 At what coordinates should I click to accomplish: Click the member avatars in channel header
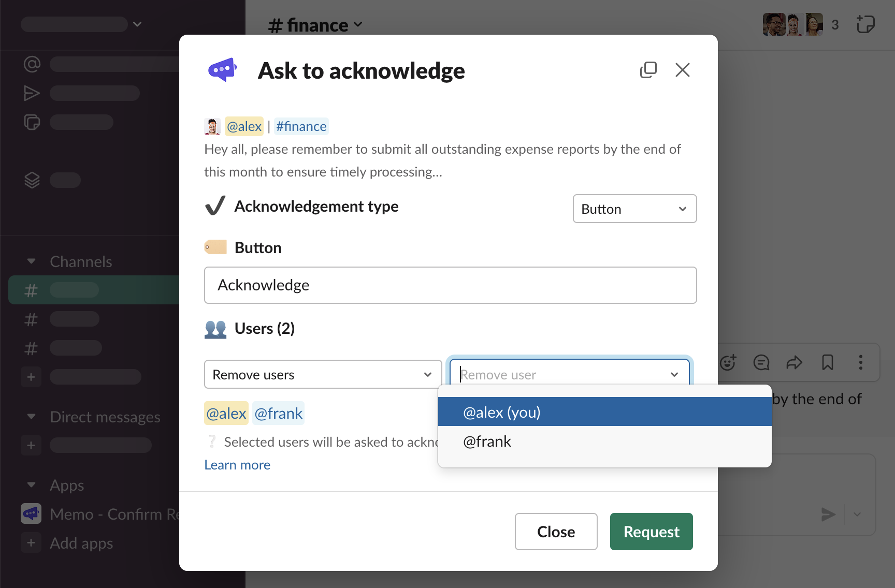[x=793, y=24]
